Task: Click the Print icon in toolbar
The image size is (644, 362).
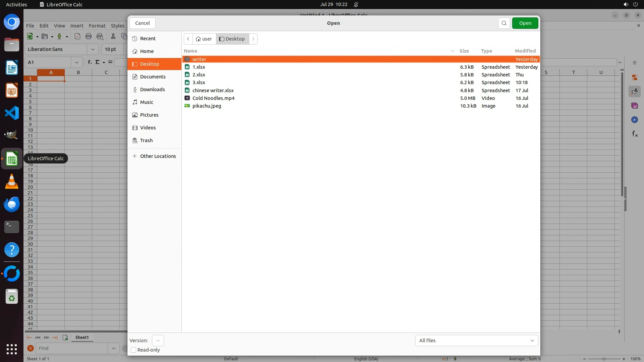Action: pyautogui.click(x=89, y=37)
